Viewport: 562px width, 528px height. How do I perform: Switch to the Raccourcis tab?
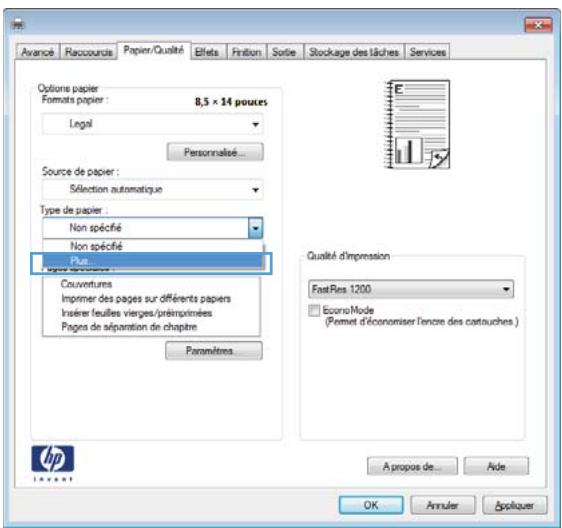tap(89, 52)
